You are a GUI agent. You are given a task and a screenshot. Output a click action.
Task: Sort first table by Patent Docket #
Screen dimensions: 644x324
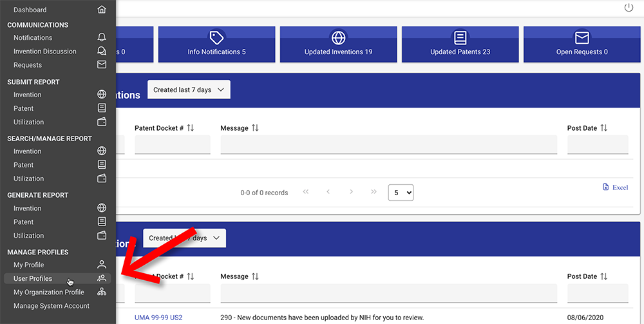pyautogui.click(x=190, y=128)
